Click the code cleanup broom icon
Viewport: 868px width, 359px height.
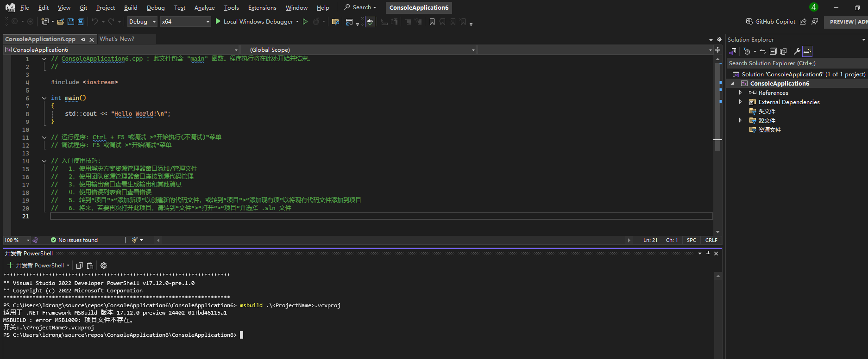point(135,240)
